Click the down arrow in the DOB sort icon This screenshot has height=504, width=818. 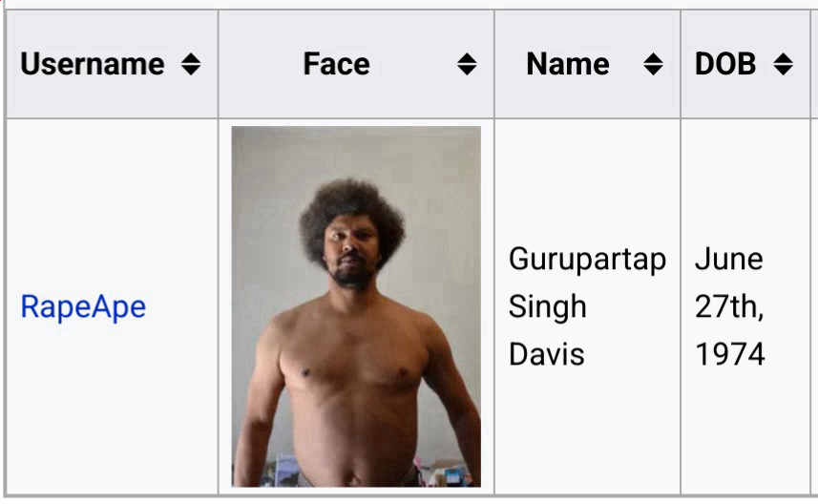(783, 71)
